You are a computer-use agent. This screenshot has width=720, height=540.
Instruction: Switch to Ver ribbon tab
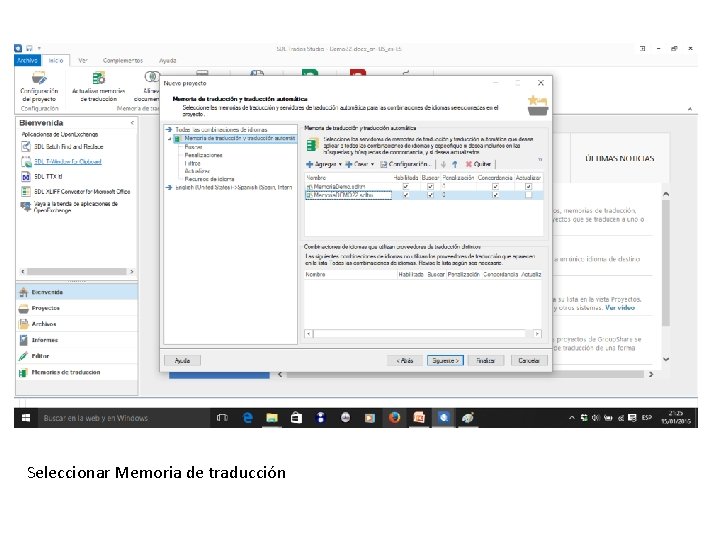[x=83, y=61]
